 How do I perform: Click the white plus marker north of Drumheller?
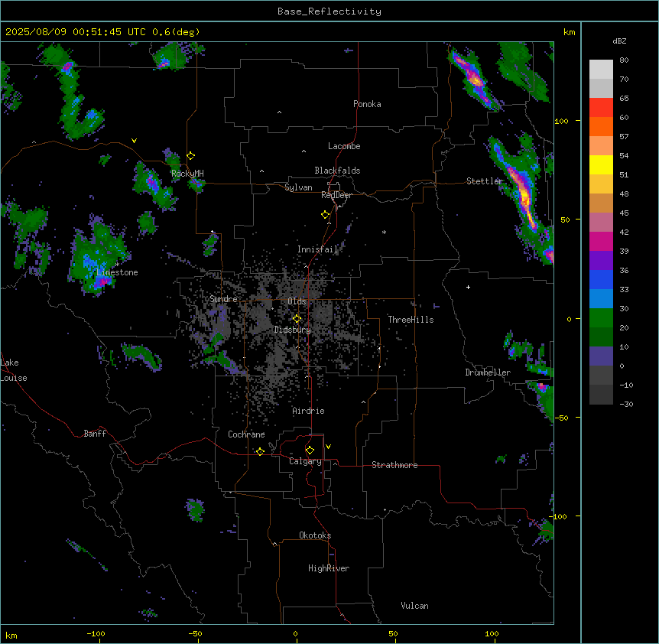[x=468, y=287]
